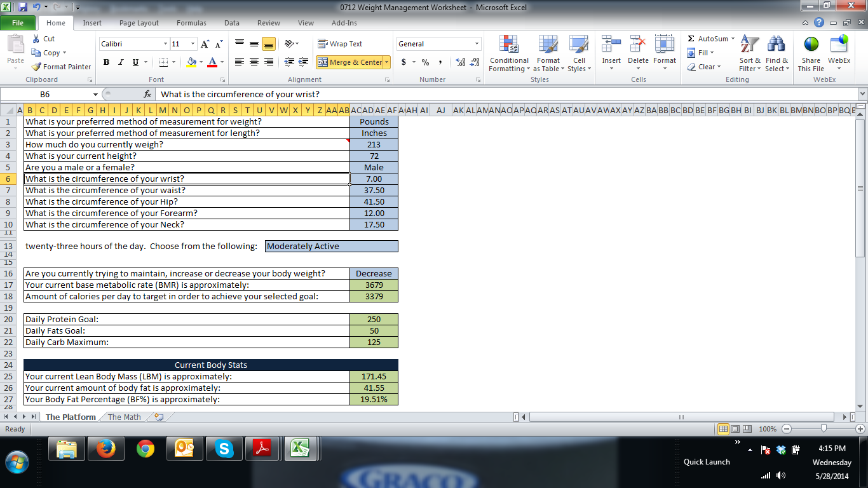The width and height of the screenshot is (868, 488).
Task: Toggle Wrap Text for the cell
Action: pos(340,44)
